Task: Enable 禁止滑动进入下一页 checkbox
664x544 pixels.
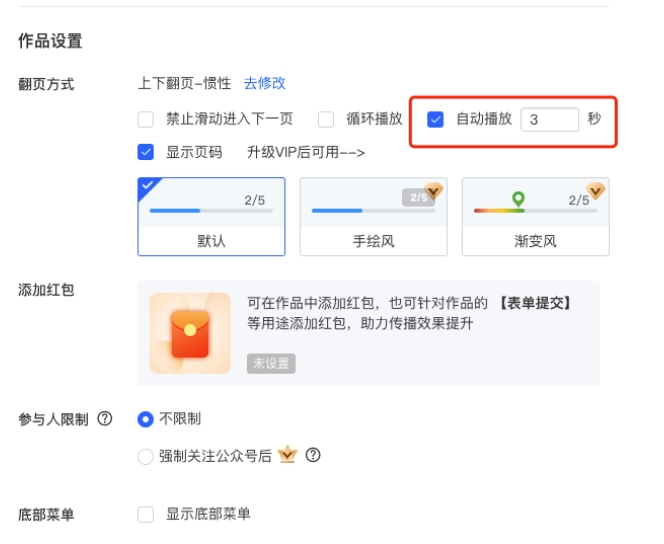Action: tap(146, 119)
